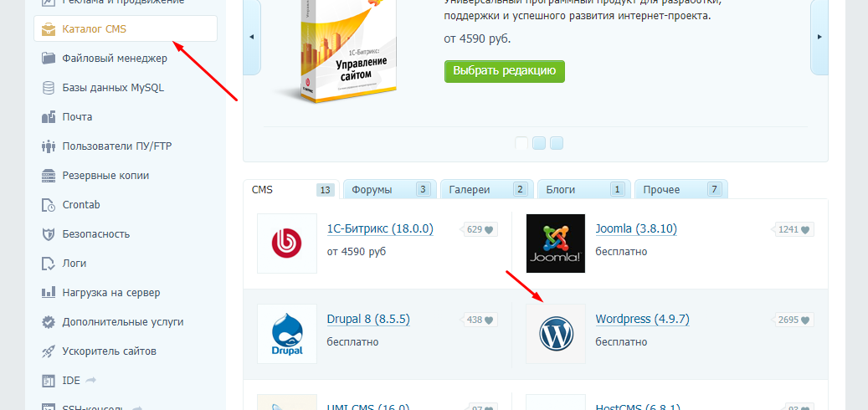Select the first carousel indicator dot

(521, 143)
